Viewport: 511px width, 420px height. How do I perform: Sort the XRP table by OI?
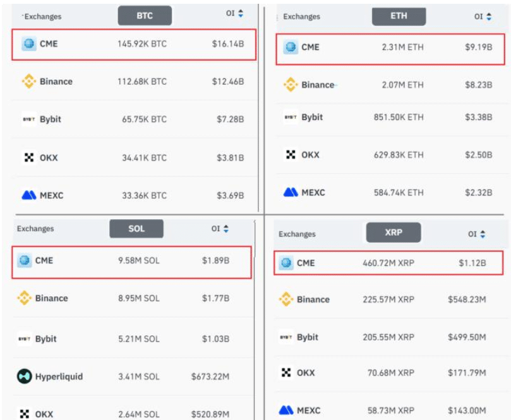point(477,234)
